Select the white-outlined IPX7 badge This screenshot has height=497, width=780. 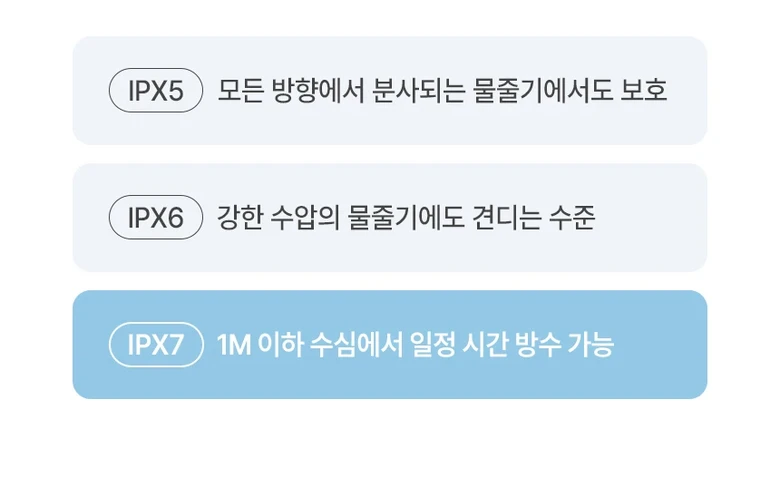click(x=156, y=344)
